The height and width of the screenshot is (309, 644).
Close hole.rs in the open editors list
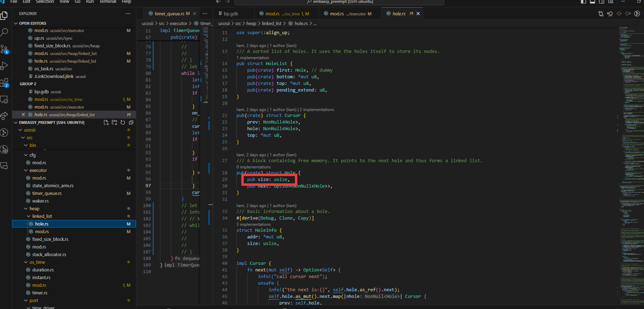pyautogui.click(x=23, y=115)
